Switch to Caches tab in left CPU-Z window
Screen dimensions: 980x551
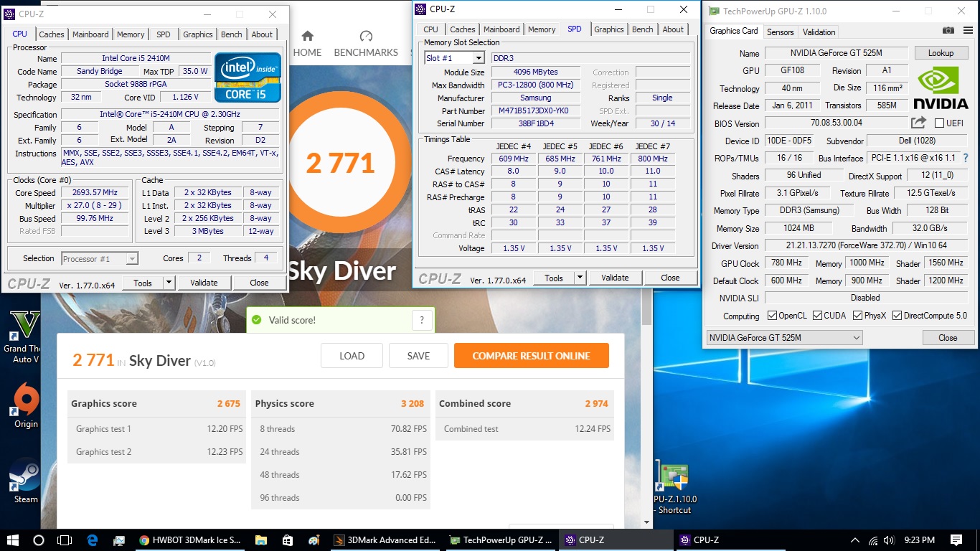(x=52, y=34)
